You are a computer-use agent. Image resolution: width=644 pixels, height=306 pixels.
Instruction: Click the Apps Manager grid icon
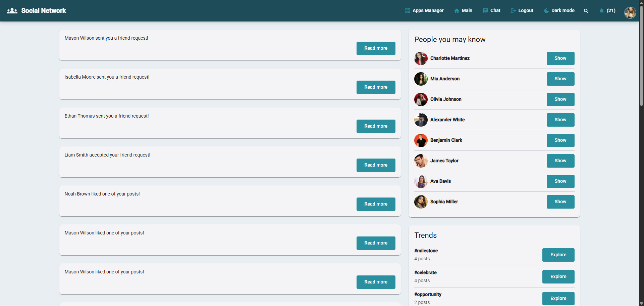point(408,11)
